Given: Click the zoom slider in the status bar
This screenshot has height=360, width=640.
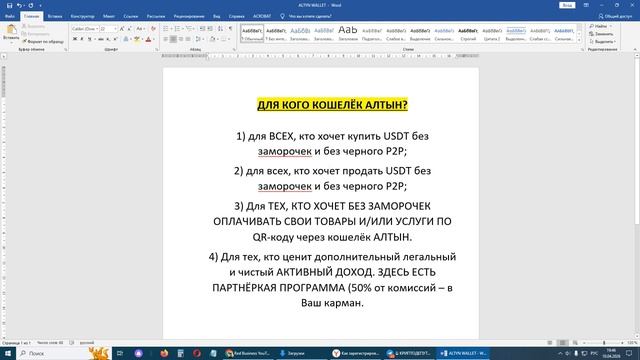Looking at the screenshot, I should click(604, 343).
